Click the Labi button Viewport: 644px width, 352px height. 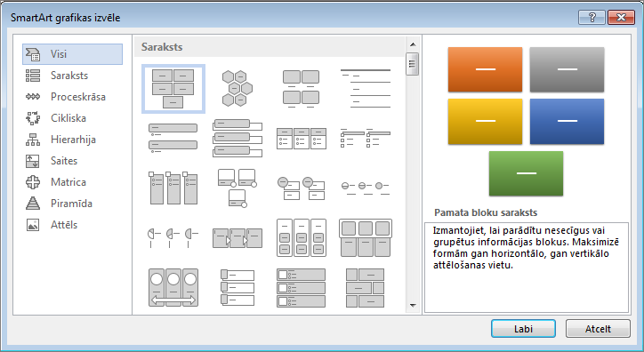(523, 329)
